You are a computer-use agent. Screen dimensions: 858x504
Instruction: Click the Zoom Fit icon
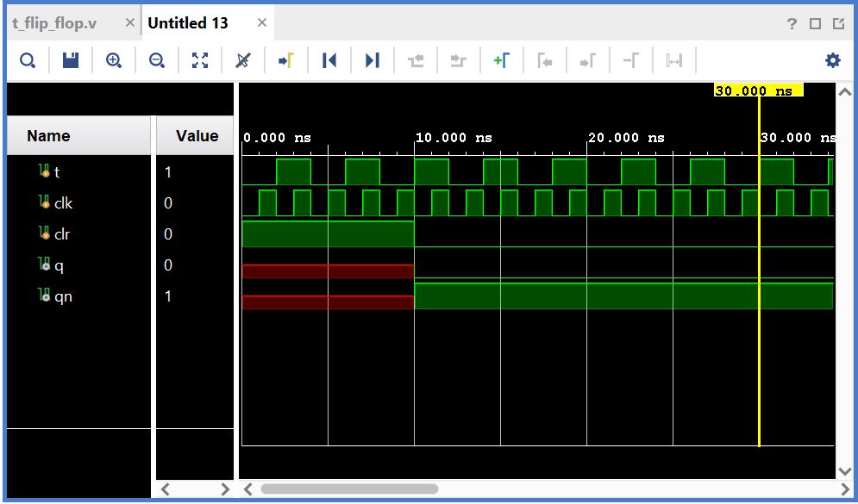click(200, 60)
